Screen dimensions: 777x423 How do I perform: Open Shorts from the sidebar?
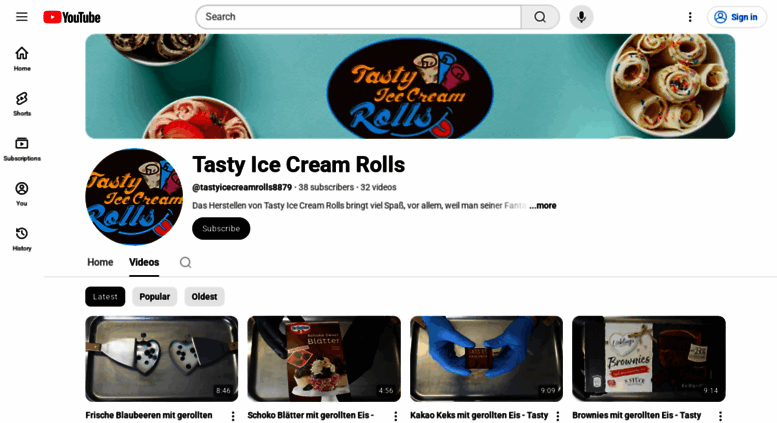[x=22, y=104]
